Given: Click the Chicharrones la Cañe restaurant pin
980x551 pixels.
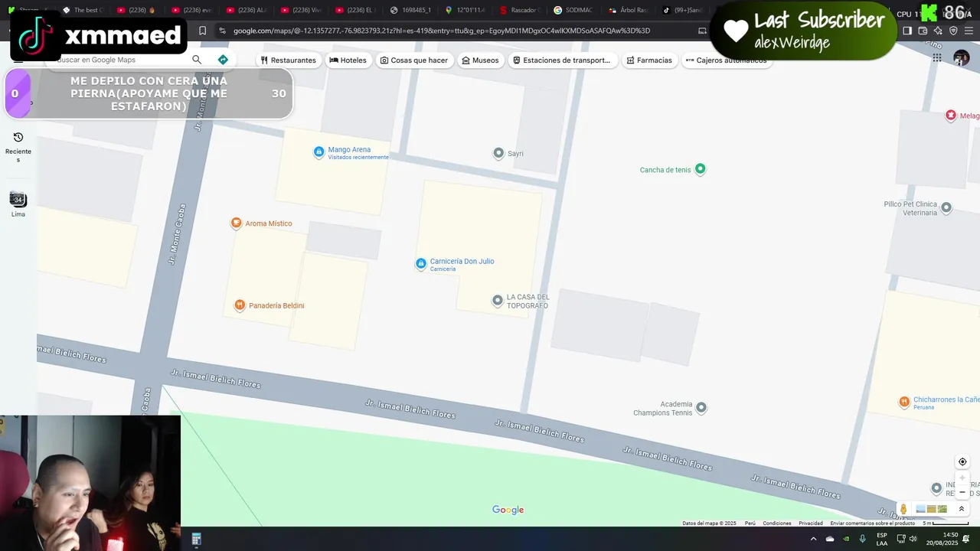Looking at the screenshot, I should tap(904, 402).
